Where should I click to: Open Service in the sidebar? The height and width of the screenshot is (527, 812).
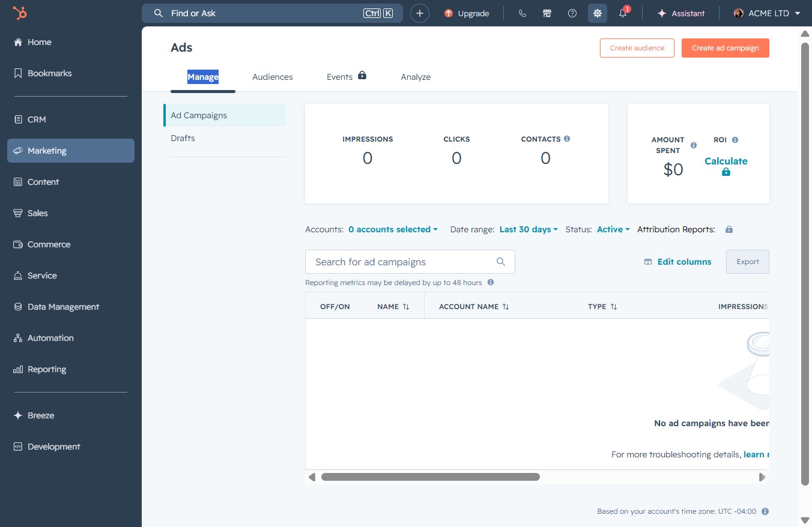(71, 276)
